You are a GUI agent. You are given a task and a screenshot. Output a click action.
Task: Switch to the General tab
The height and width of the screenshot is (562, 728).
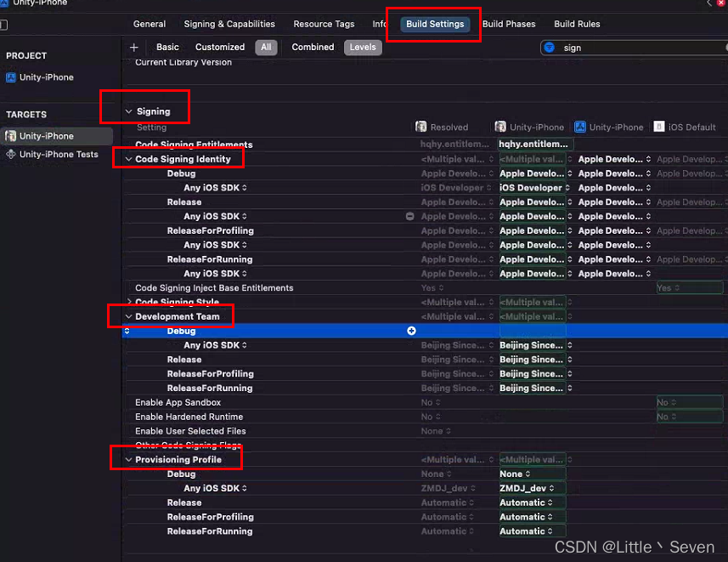pyautogui.click(x=149, y=24)
